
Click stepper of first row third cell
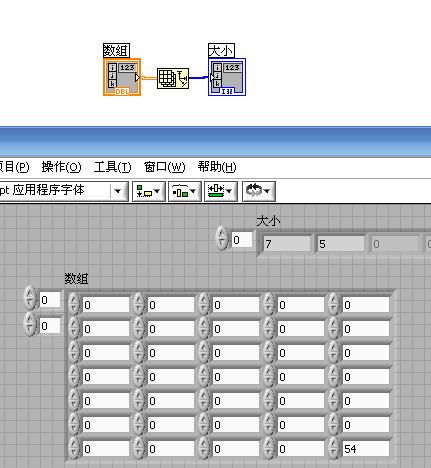pyautogui.click(x=204, y=304)
